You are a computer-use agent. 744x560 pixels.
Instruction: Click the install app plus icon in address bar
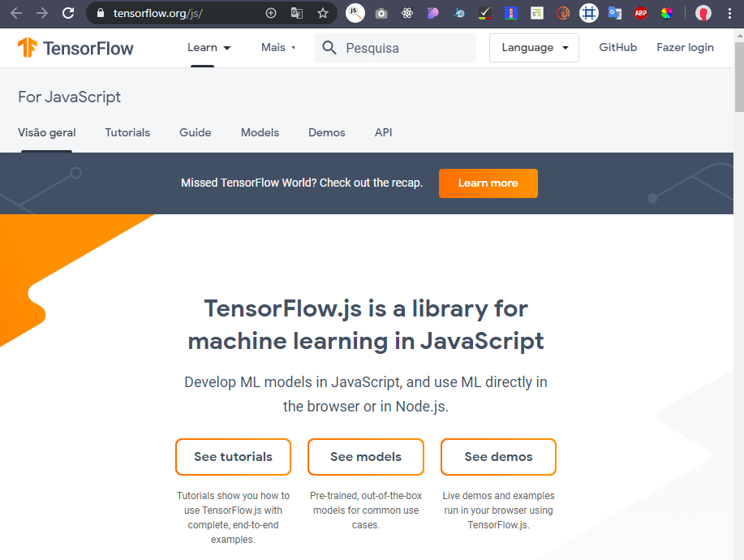point(271,13)
